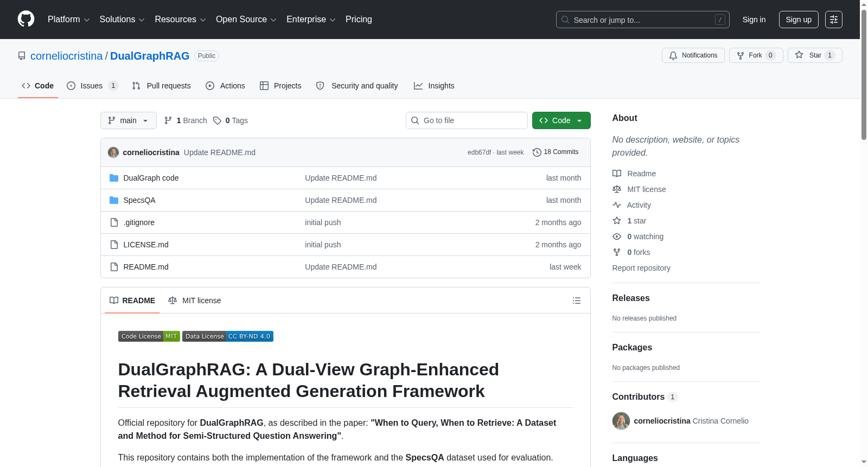Click the LICENSE.md file icon
868x467 pixels.
114,245
